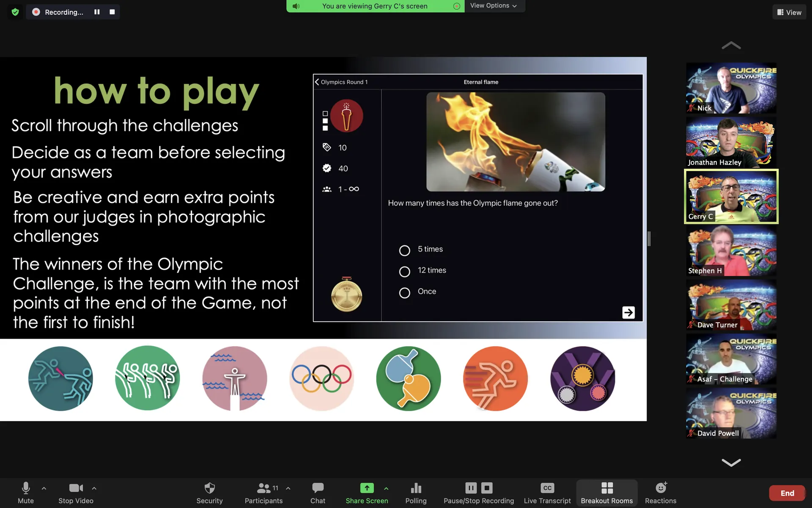The image size is (812, 508).
Task: Select Dave Turner's video thumbnail
Action: tap(731, 305)
